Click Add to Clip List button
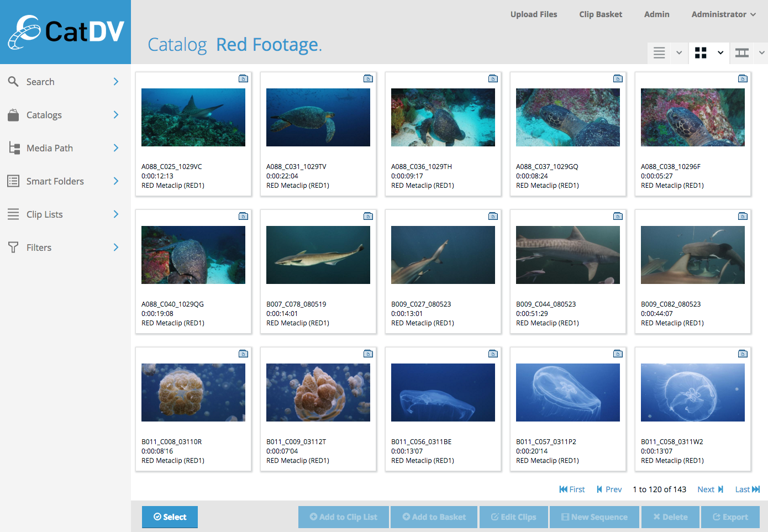 (344, 517)
